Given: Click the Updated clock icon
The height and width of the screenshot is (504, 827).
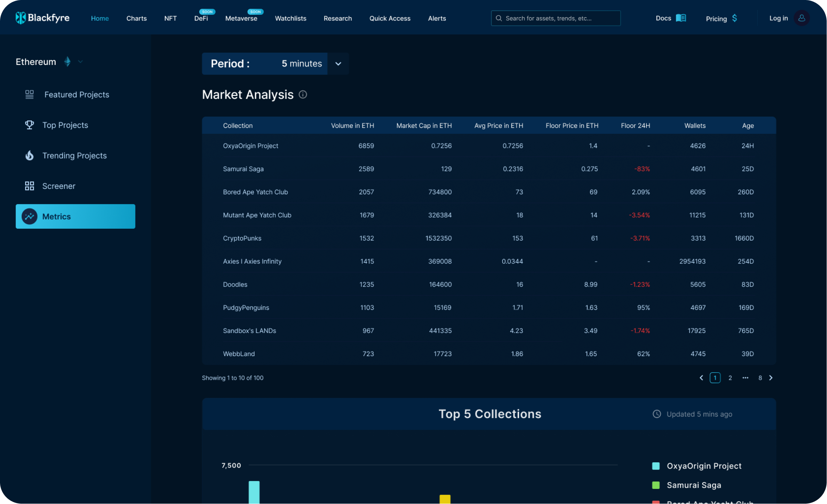Looking at the screenshot, I should tap(657, 414).
